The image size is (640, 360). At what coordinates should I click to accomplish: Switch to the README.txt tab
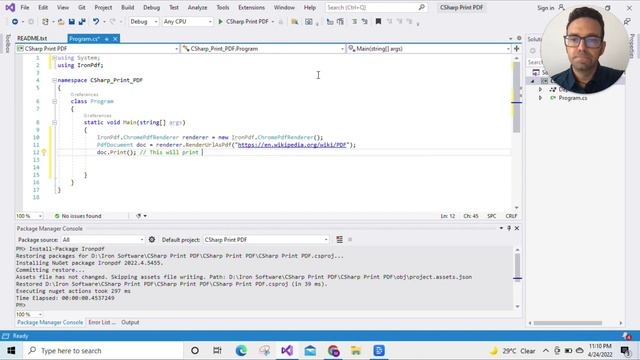tap(32, 38)
